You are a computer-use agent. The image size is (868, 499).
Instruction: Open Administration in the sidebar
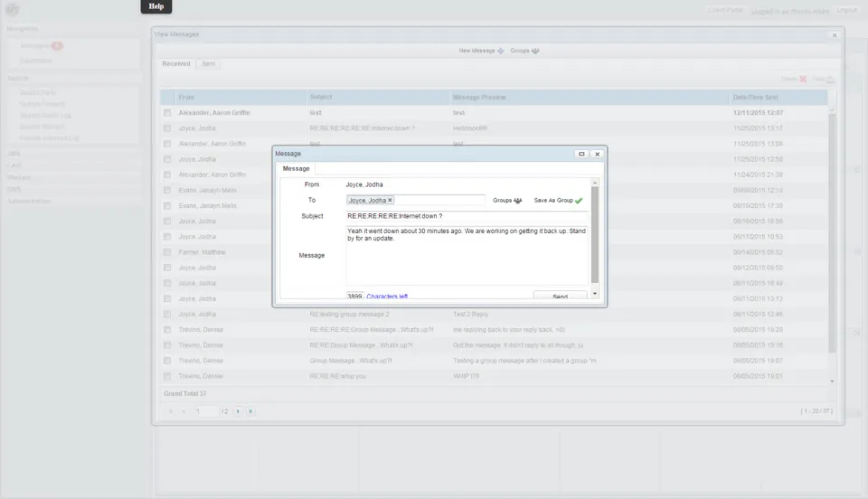tap(29, 202)
